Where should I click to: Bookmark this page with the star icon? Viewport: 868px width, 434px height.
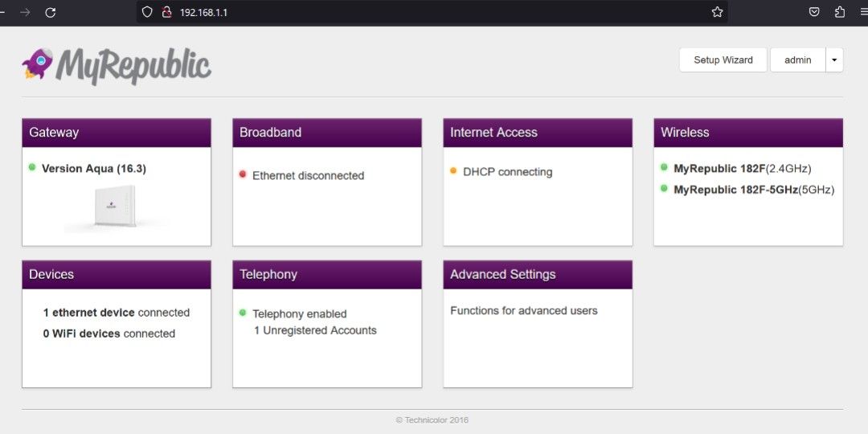(x=717, y=12)
